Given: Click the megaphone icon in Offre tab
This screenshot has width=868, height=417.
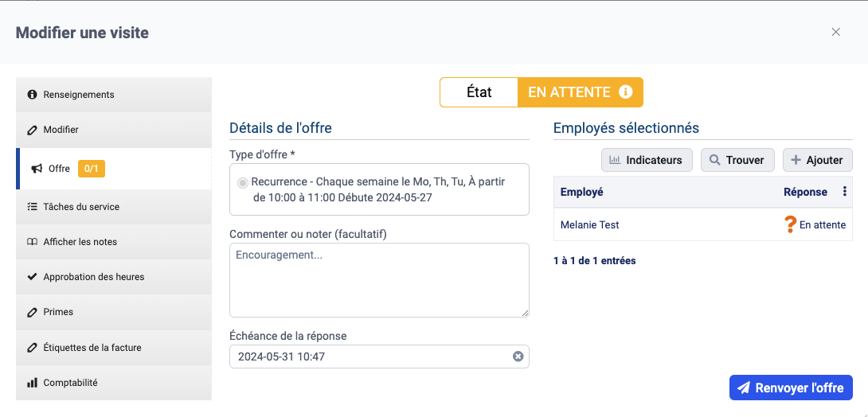Looking at the screenshot, I should [37, 169].
